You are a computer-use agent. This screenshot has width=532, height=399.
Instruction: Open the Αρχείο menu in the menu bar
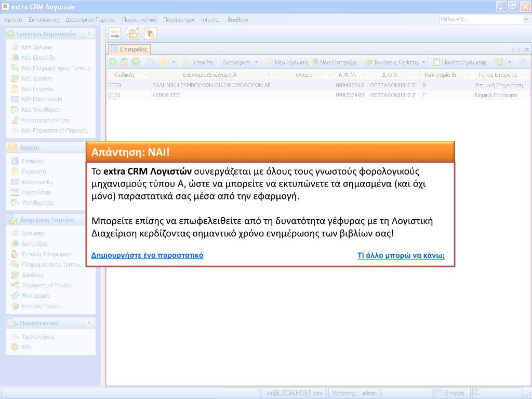coord(13,20)
